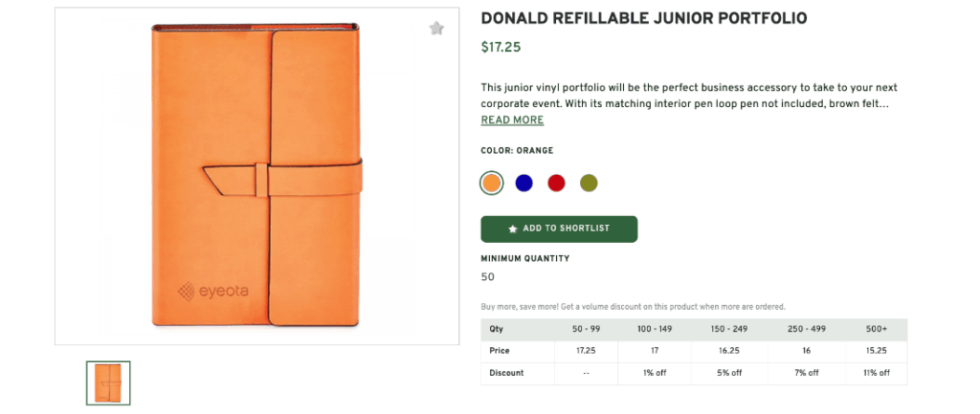Screen dimensions: 980x414
Task: Select the 100 - 149 quantity tier header
Action: [x=657, y=329]
